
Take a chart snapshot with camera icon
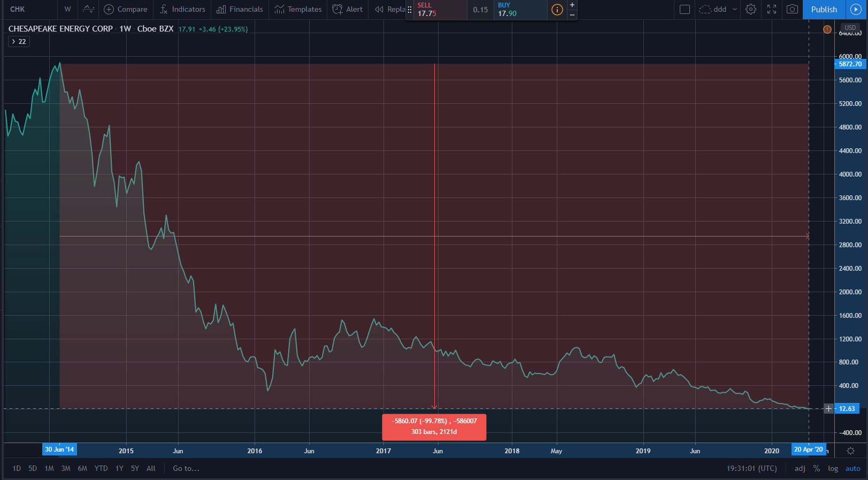tap(792, 9)
